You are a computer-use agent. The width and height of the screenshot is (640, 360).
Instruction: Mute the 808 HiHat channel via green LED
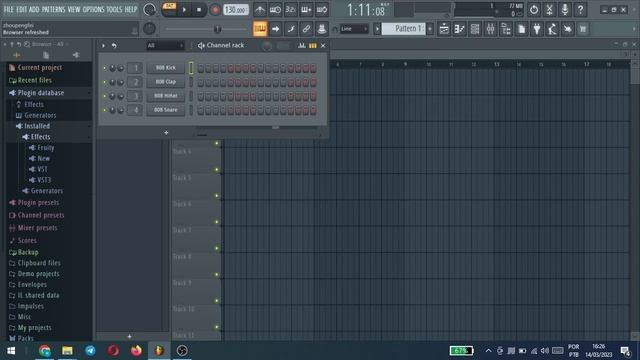click(104, 96)
